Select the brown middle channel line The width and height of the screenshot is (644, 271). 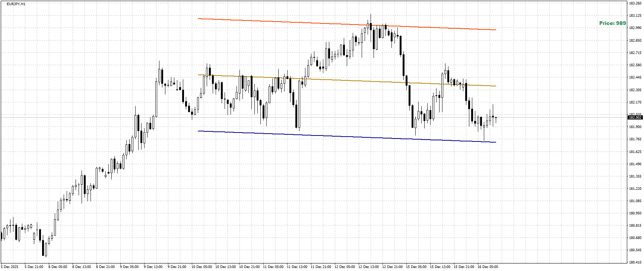(347, 80)
